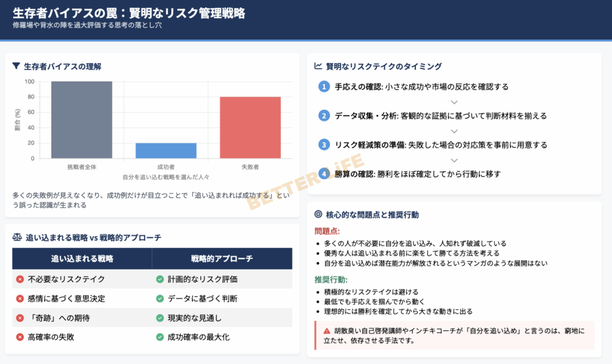The width and height of the screenshot is (612, 364).
Task: Click the green check icon next to 計画的なリスク評価
Action: tap(160, 279)
